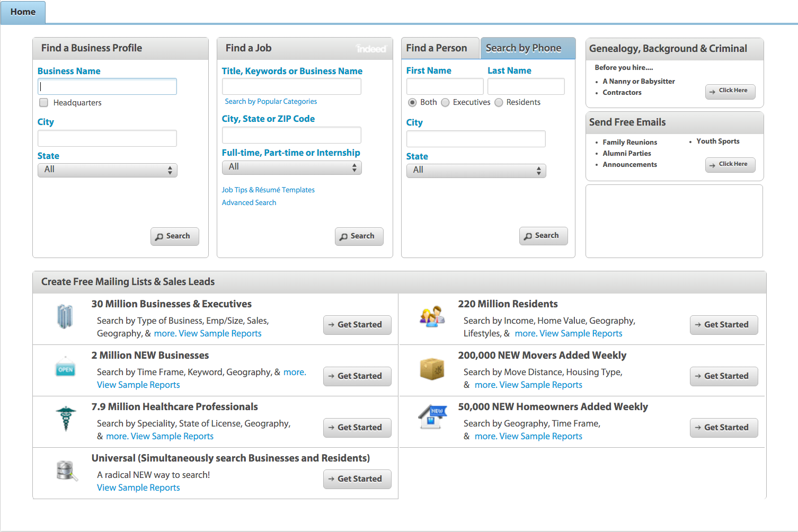
Task: Open the Home tab
Action: (x=23, y=12)
